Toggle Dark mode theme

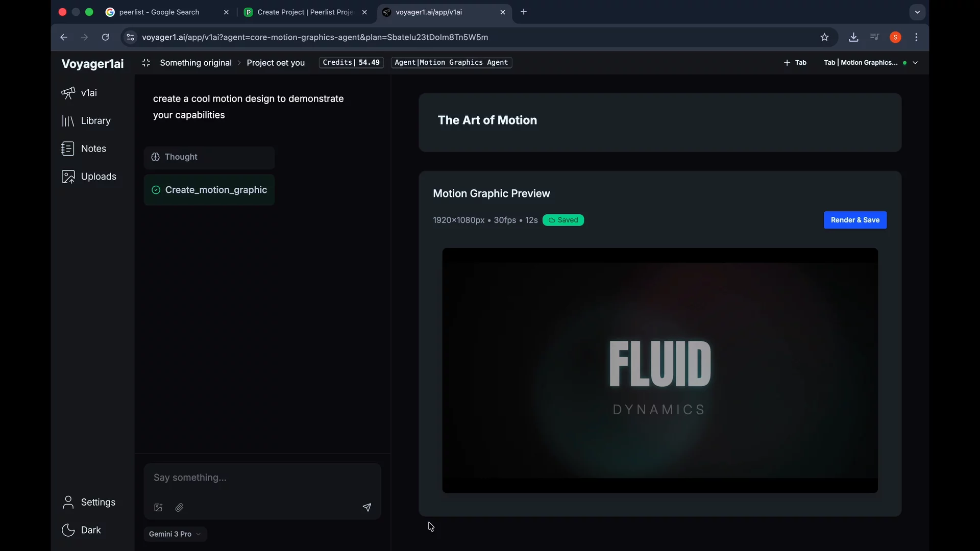coord(81,530)
